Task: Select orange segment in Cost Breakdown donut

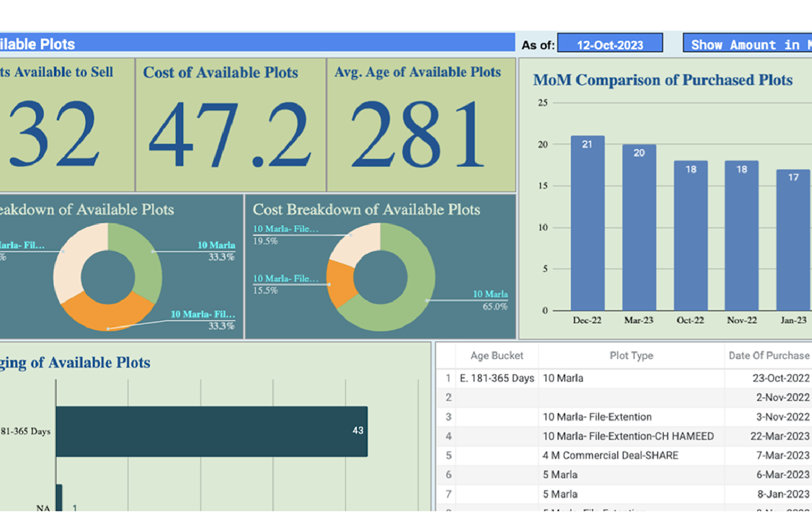Action: coord(341,282)
